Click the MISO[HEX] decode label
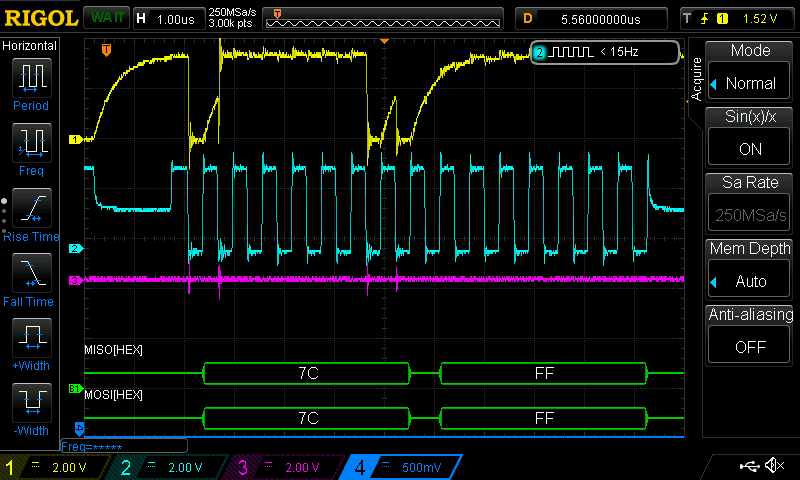The image size is (800, 480). click(113, 350)
